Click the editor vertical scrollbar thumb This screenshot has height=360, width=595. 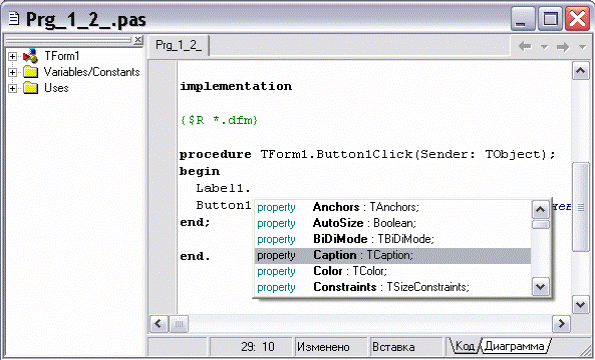click(x=581, y=207)
